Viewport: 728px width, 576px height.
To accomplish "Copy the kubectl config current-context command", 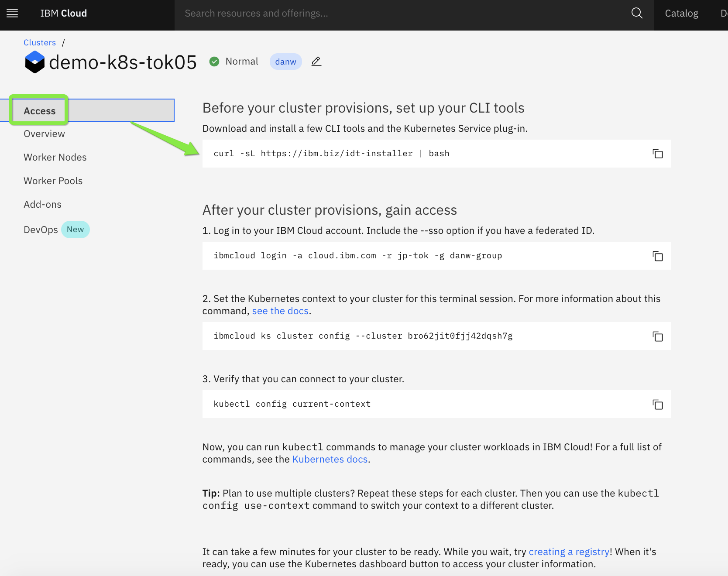I will click(657, 404).
